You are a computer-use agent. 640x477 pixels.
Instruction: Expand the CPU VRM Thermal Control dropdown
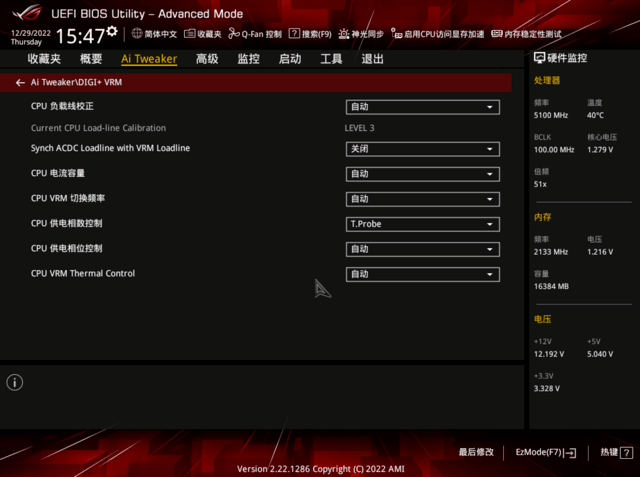[422, 274]
